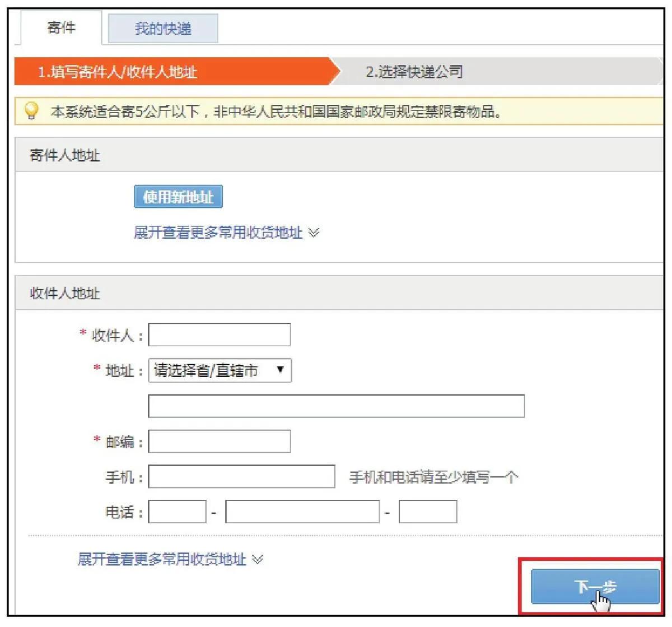Click the orange step arrow for step 1

[168, 72]
